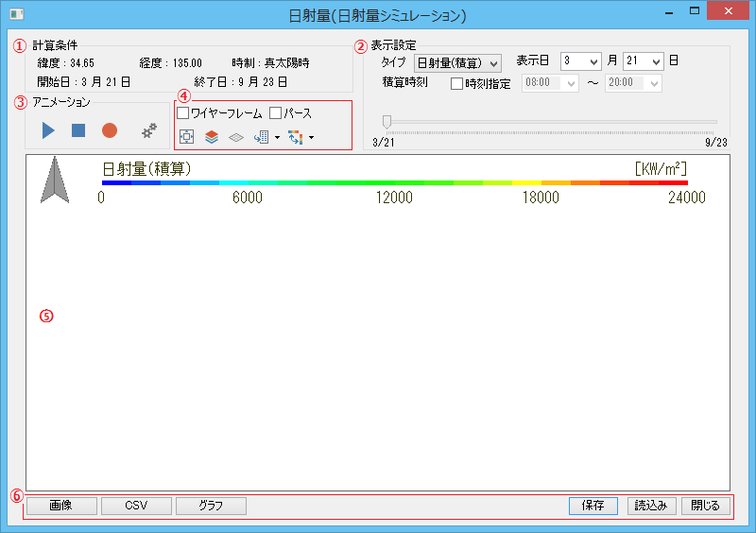Enable the ワイヤーフレーム checkbox
Screen dimensions: 756x533
pos(183,113)
